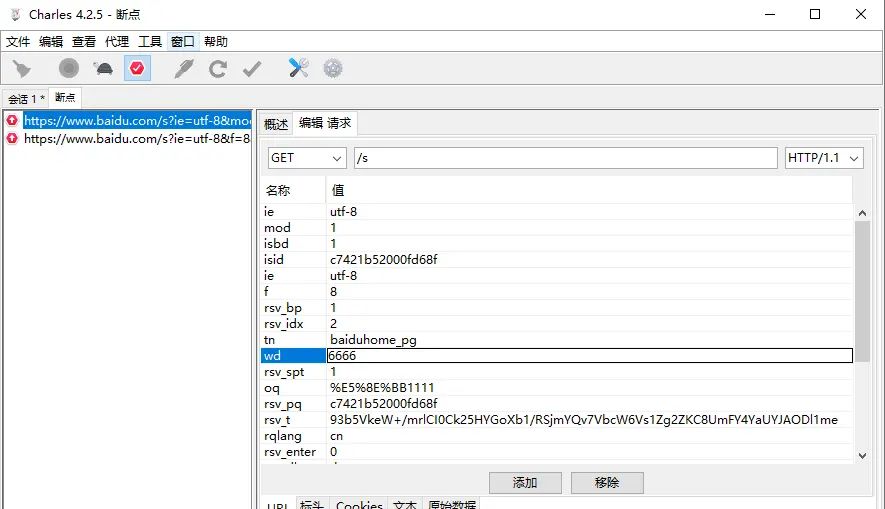Click the 值 column header

click(x=589, y=190)
